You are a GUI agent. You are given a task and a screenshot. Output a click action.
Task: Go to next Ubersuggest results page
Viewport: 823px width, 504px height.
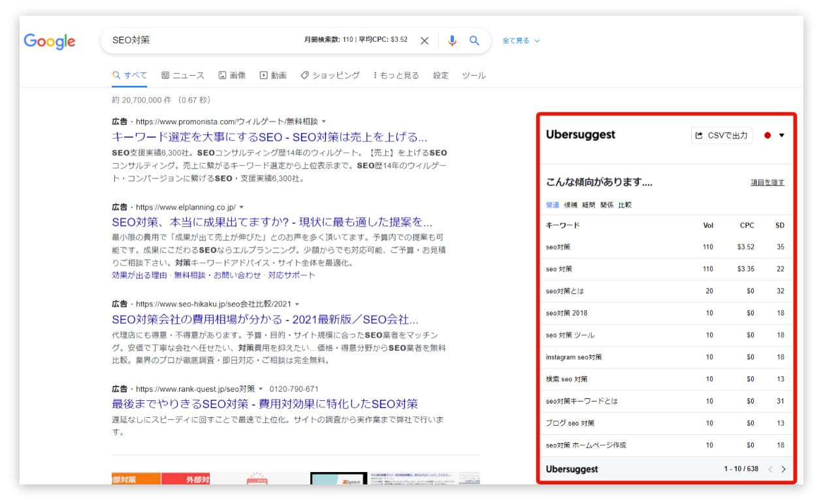click(x=784, y=469)
